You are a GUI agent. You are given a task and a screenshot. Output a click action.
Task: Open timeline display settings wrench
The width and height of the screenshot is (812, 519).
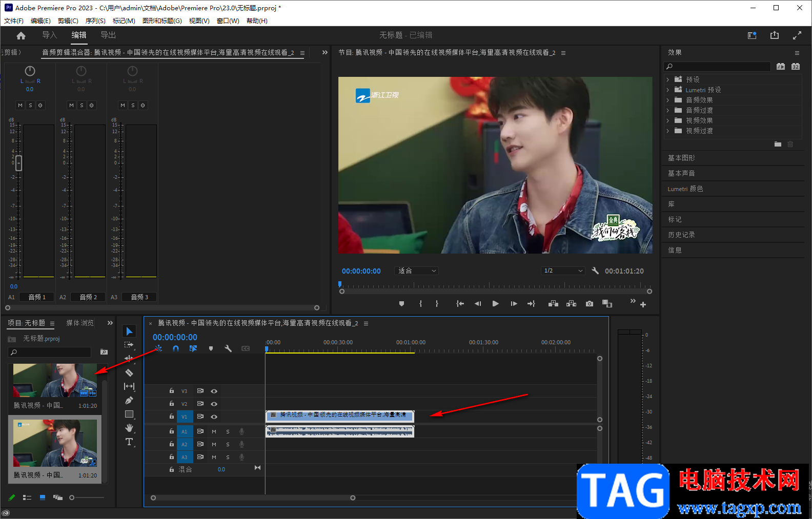click(x=228, y=348)
